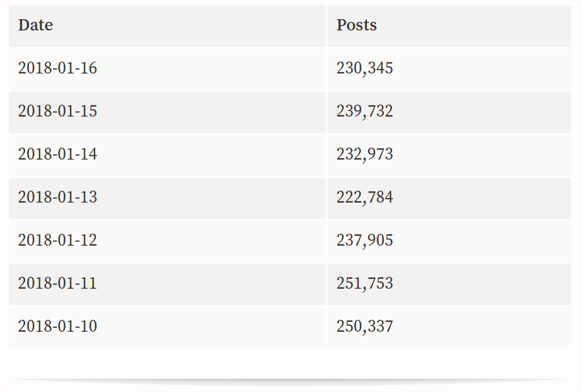Click the word Posts in header

pyautogui.click(x=357, y=25)
